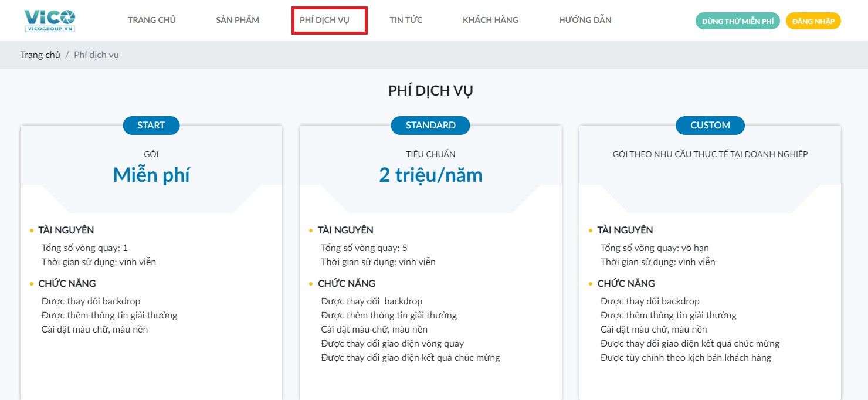
Task: Click the VICO logo in the header
Action: point(50,21)
